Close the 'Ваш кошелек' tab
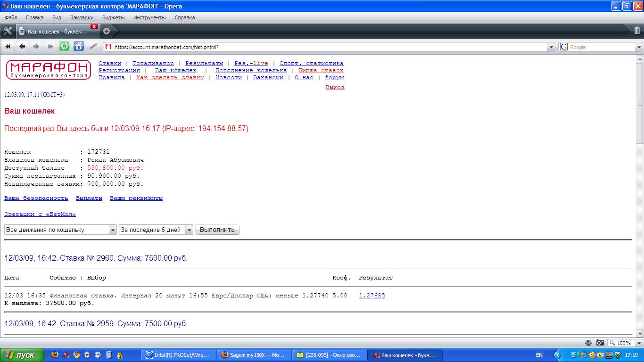The height and width of the screenshot is (362, 644). click(94, 26)
